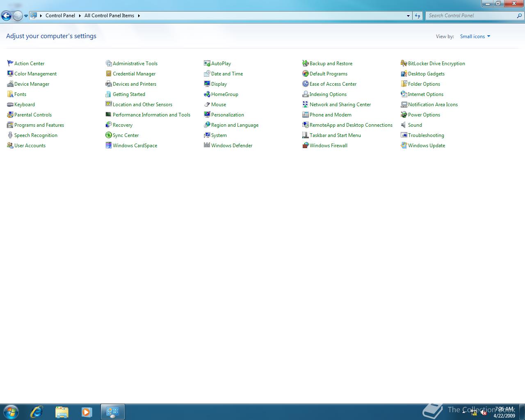Open Taskbar and Start Menu link
The image size is (525, 420).
pyautogui.click(x=335, y=135)
